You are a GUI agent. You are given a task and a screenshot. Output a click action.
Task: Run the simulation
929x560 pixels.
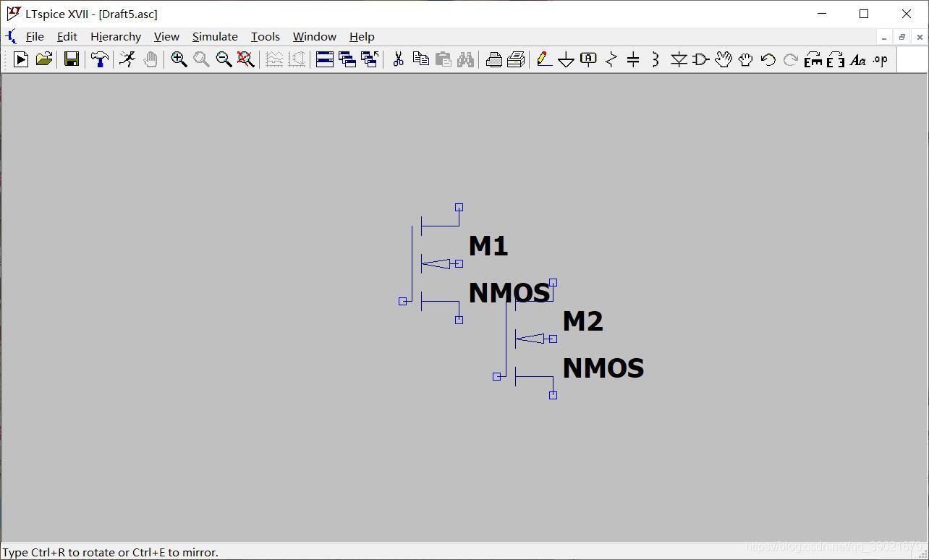pos(127,59)
